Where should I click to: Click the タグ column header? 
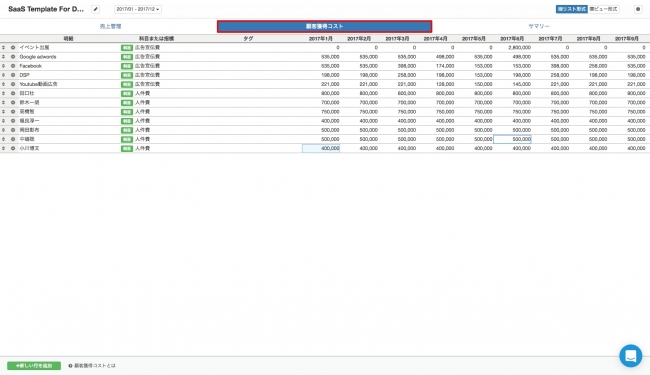pyautogui.click(x=248, y=39)
